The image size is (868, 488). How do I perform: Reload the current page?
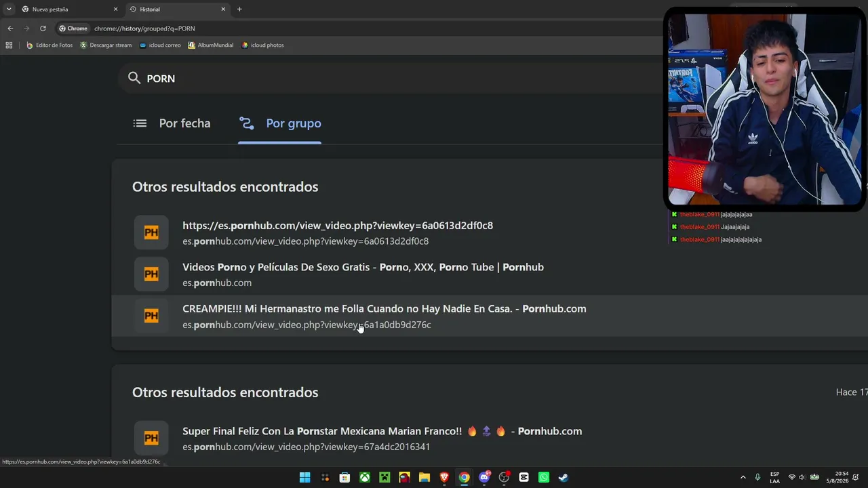(43, 28)
